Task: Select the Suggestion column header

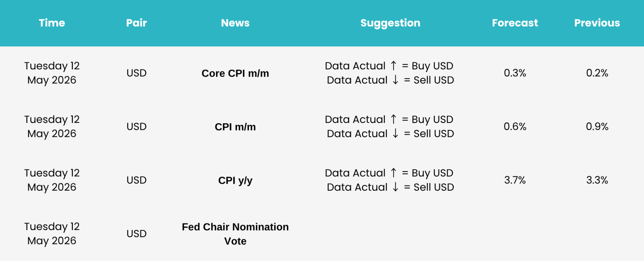Action: [x=390, y=23]
